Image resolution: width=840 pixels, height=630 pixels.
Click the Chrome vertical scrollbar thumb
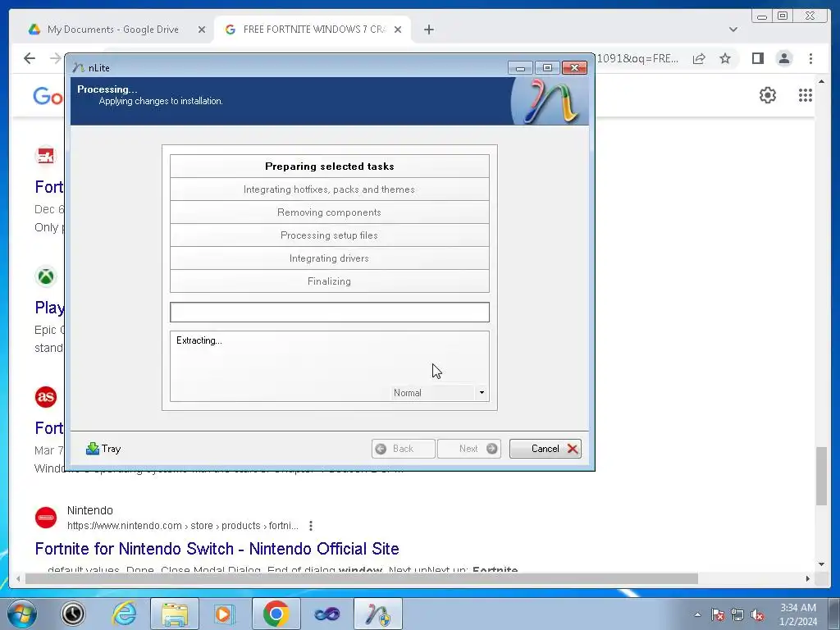coord(821,475)
